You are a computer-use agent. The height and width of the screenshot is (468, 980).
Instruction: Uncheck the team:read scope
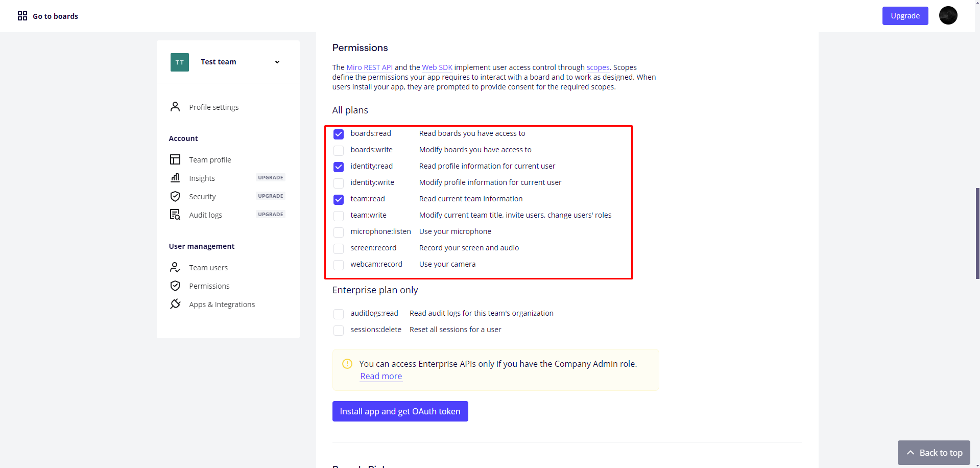(339, 199)
